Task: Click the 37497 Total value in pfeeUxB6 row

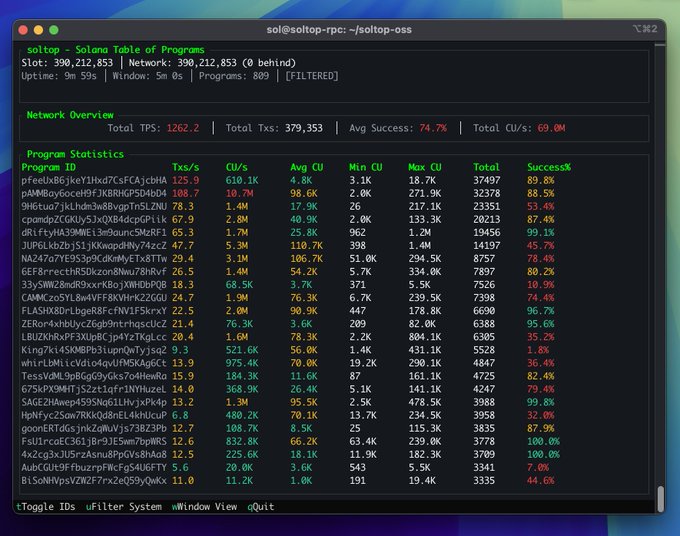Action: [x=486, y=180]
